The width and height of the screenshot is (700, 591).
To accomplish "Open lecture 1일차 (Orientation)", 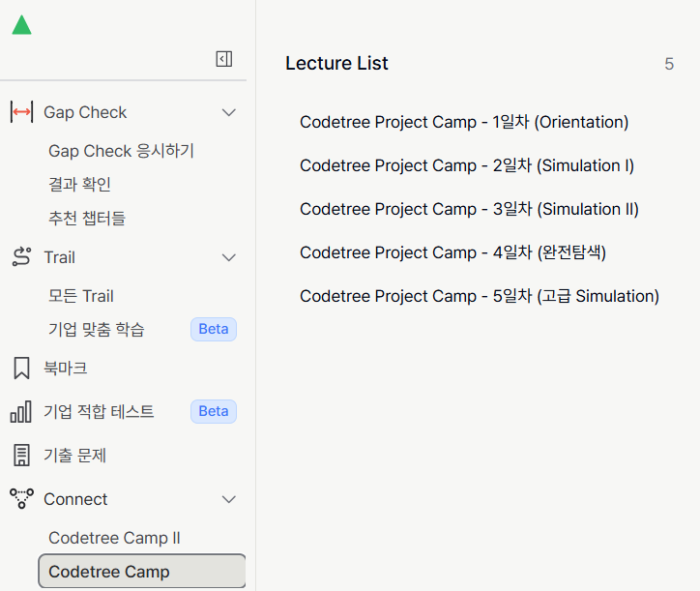I will (x=464, y=122).
